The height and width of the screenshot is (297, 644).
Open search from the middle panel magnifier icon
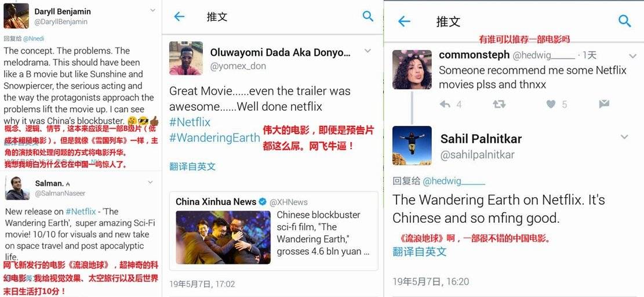point(368,16)
